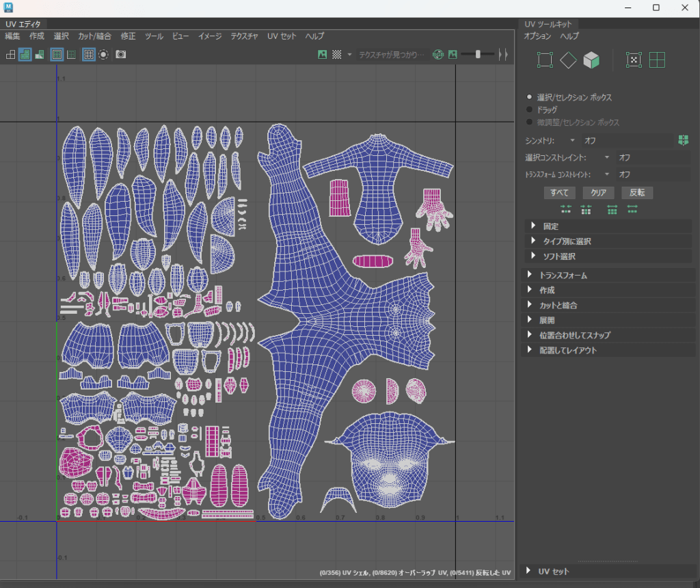Select the 選択/セレクション ボックス radio button

529,98
